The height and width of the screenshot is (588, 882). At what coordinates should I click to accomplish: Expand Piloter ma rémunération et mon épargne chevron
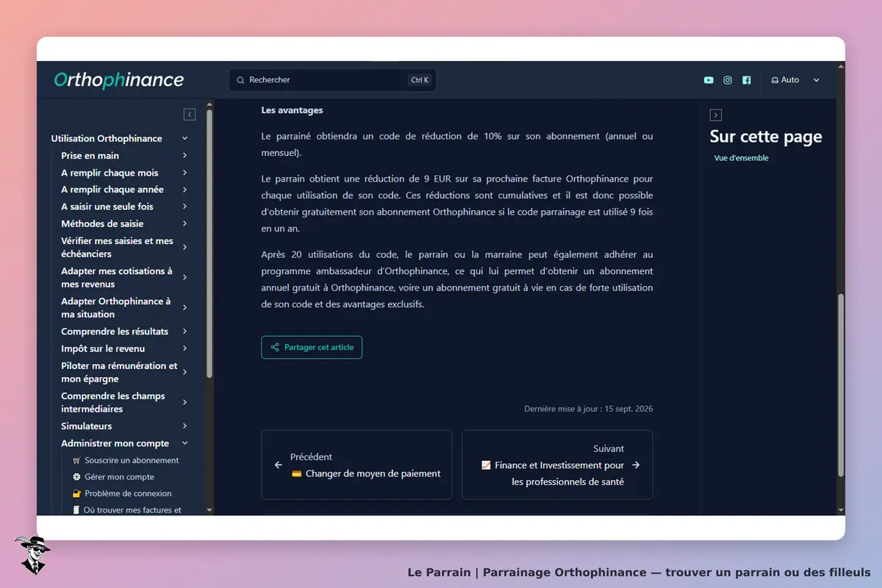coord(184,372)
